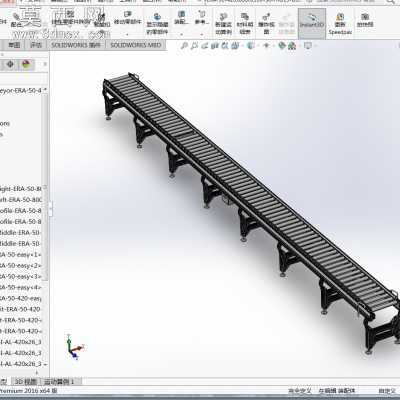Image resolution: width=400 pixels, height=400 pixels.
Task: Click '在编辑 装配体' status bar text
Action: click(337, 390)
